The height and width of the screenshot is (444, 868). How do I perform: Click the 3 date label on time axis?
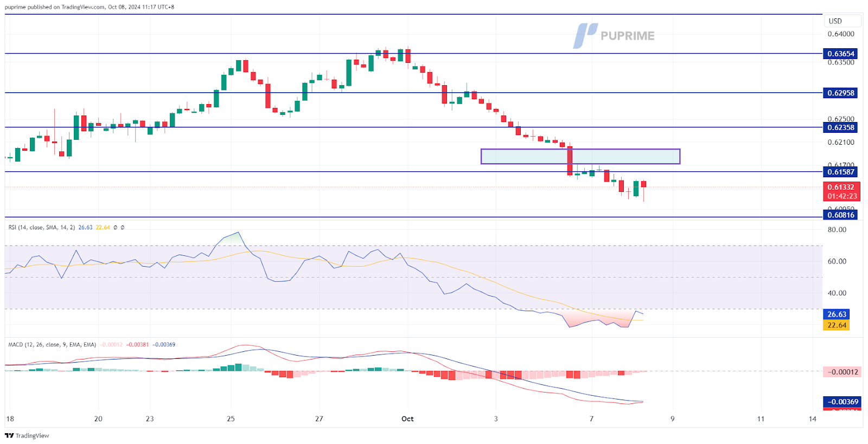click(496, 419)
